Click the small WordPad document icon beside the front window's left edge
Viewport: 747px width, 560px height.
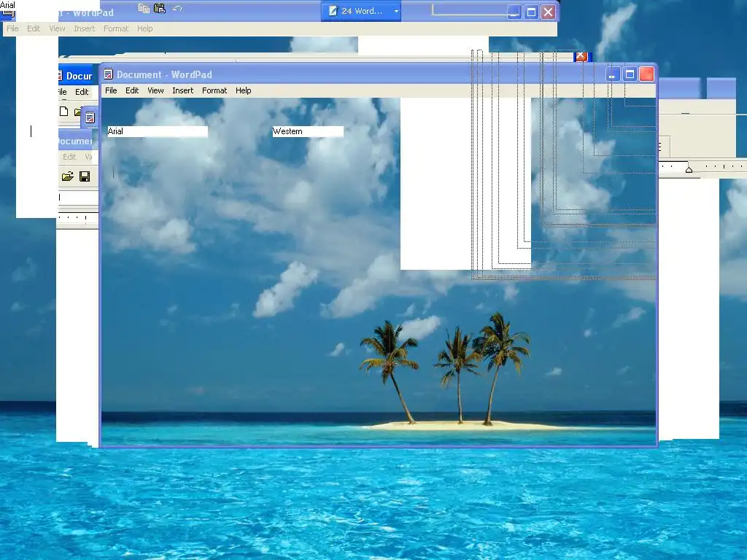[x=90, y=118]
